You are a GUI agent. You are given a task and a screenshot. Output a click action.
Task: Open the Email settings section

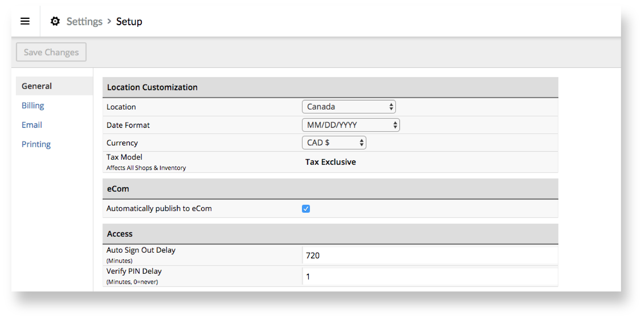click(x=32, y=125)
